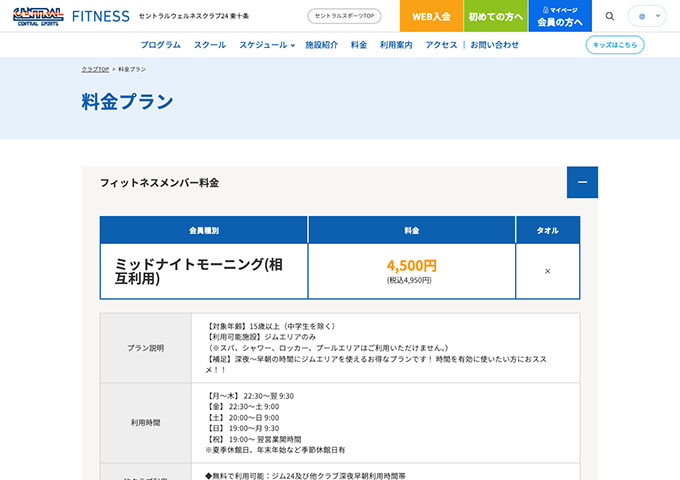Viewport: 680px width, 480px height.
Task: Expand the スケジュール dropdown menu
Action: [x=267, y=45]
